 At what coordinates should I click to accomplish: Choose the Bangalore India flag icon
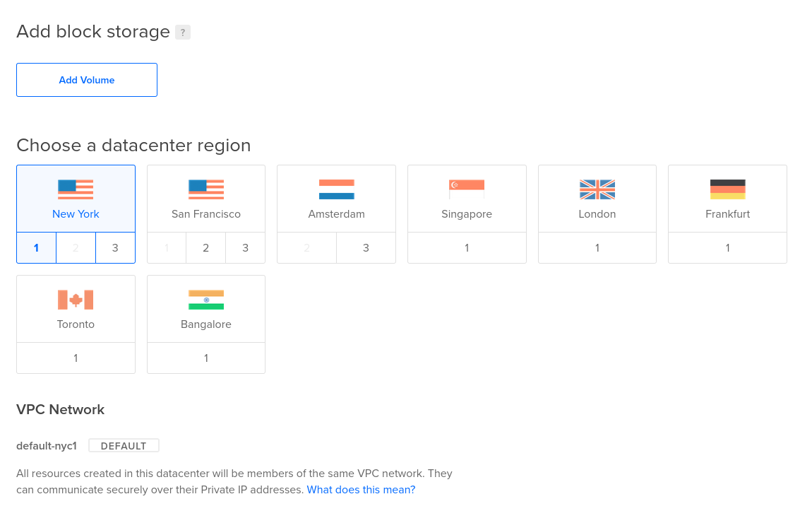pos(206,300)
